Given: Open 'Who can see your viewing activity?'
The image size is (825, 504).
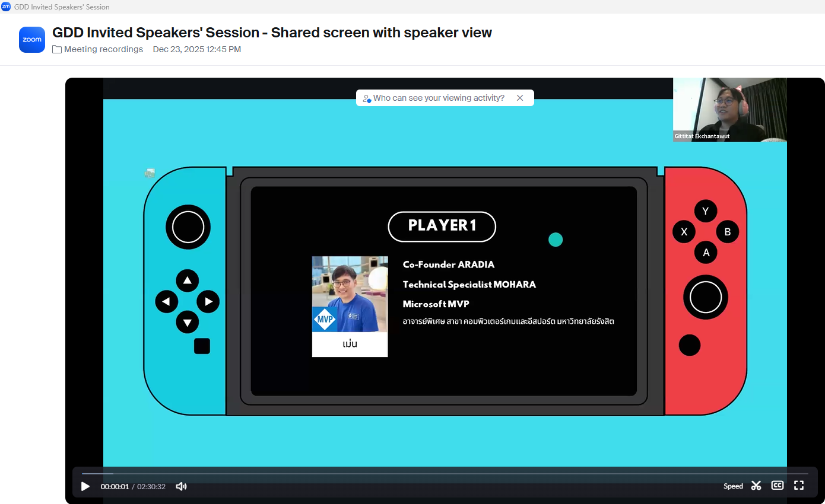Looking at the screenshot, I should coord(439,98).
